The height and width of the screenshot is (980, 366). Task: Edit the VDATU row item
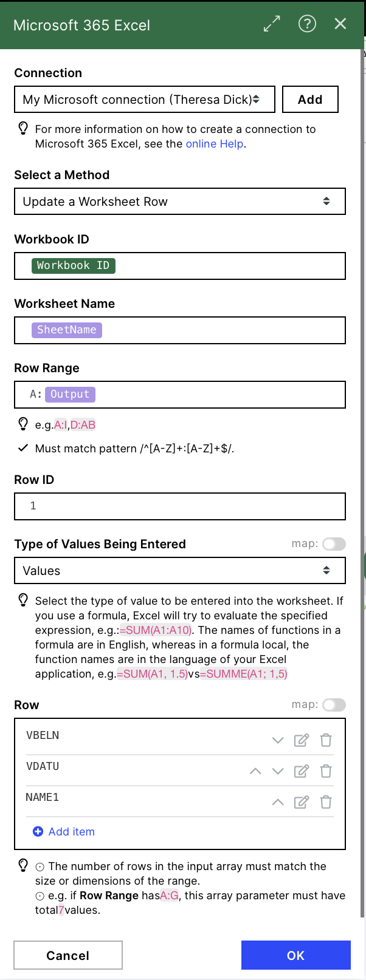pyautogui.click(x=302, y=771)
